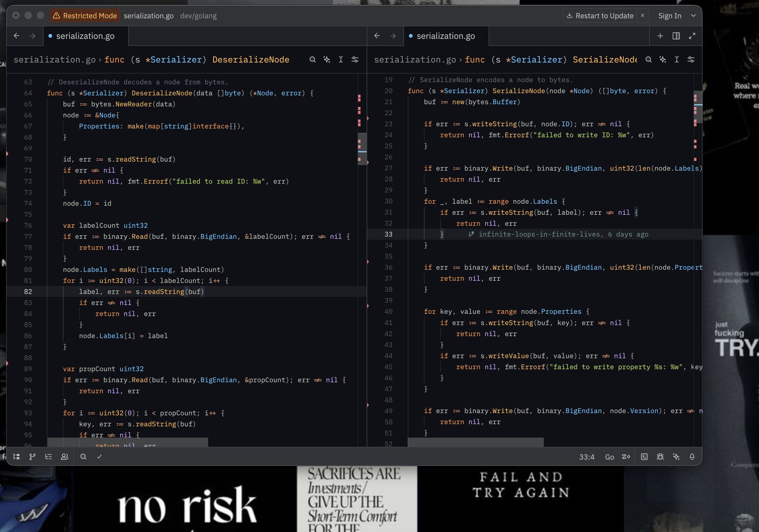Screen dimensions: 759x532
Task: Toggle the Outline Panel icon
Action: click(49, 456)
